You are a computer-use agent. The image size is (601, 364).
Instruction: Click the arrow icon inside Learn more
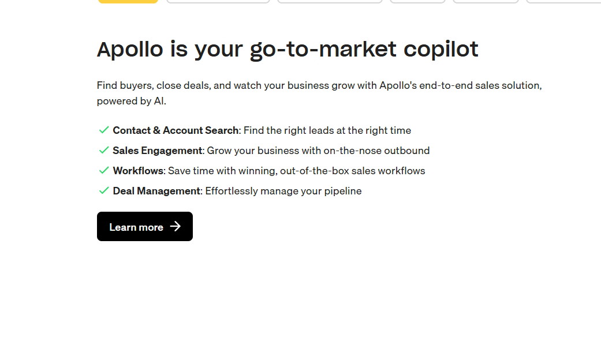[175, 227]
